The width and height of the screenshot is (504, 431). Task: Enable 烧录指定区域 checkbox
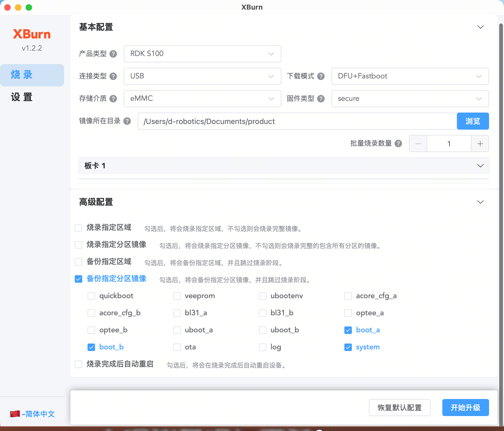click(x=78, y=228)
